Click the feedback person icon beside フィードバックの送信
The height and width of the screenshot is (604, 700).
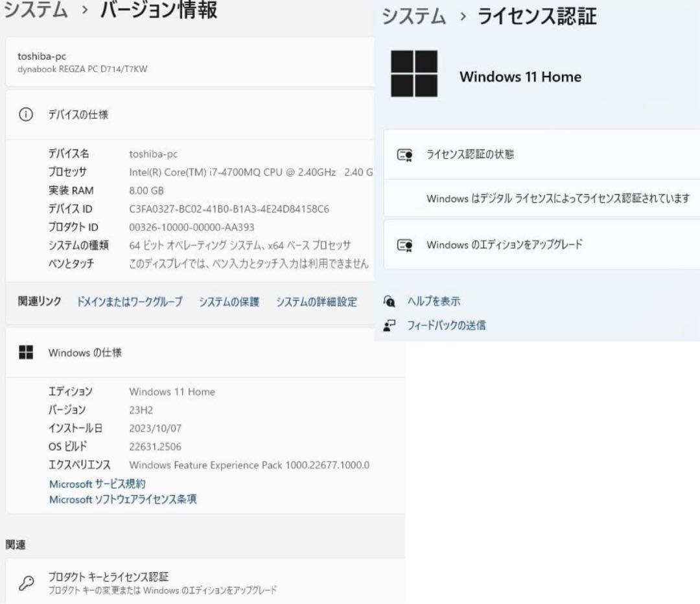390,325
